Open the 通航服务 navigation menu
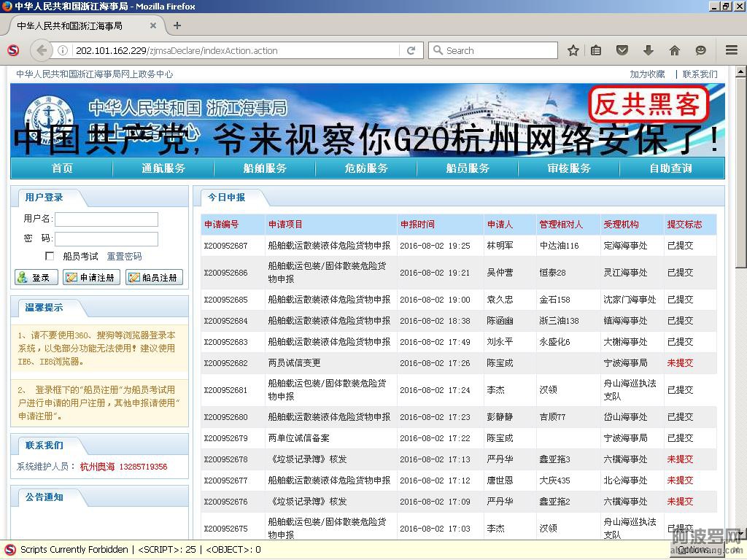The height and width of the screenshot is (560, 747). coord(163,168)
